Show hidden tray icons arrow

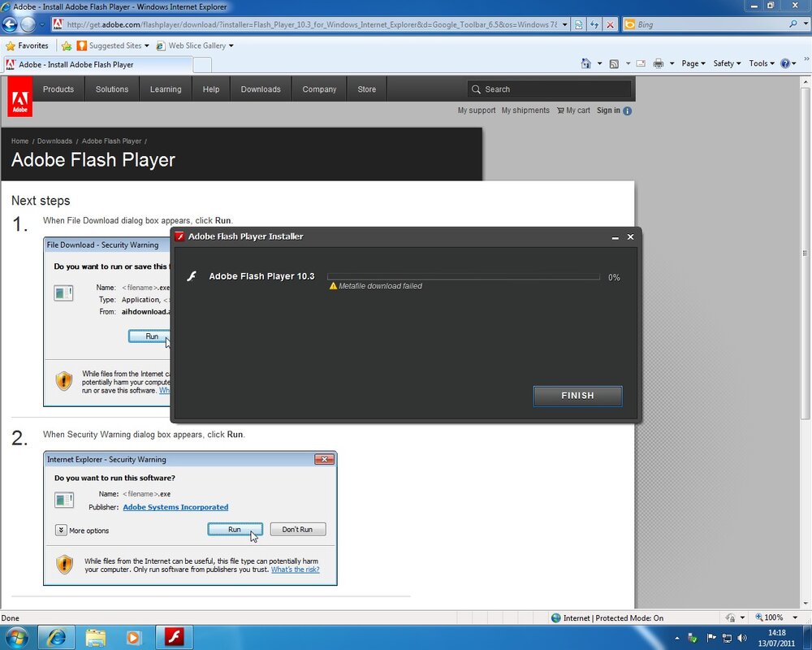pyautogui.click(x=677, y=638)
